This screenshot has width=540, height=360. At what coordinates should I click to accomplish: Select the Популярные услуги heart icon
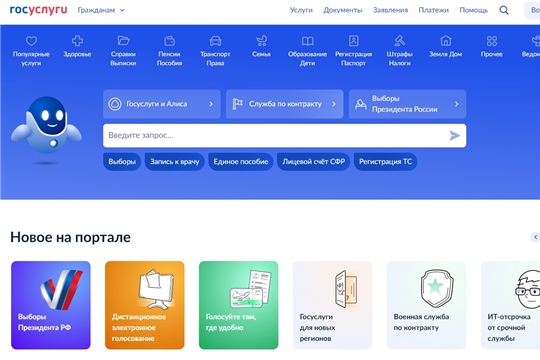tap(31, 41)
